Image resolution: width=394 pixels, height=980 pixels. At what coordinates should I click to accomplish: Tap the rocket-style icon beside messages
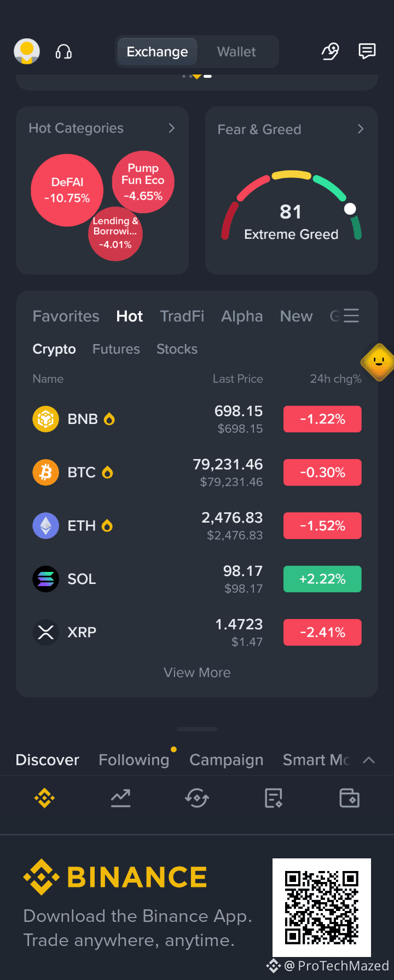click(330, 51)
